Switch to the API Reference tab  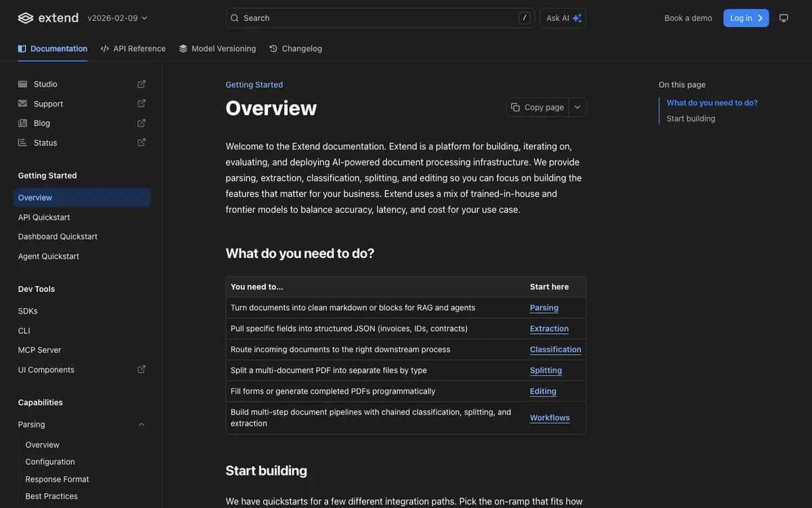click(x=133, y=49)
